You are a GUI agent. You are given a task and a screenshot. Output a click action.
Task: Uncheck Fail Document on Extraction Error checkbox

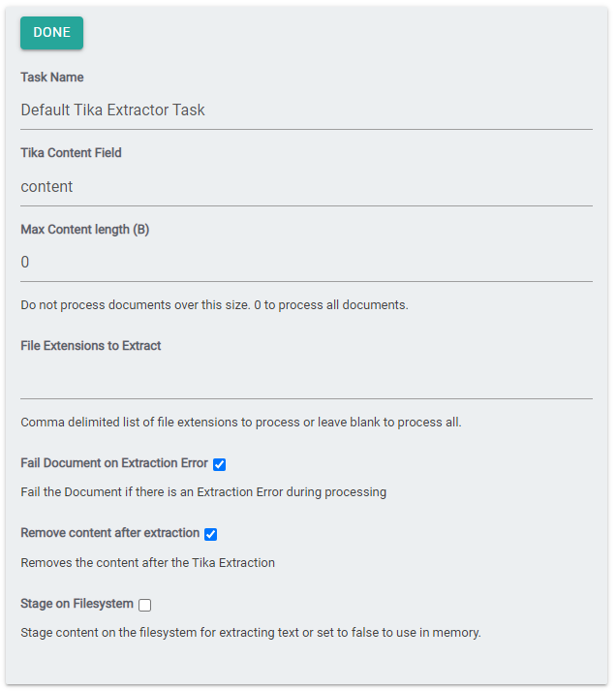tap(219, 465)
